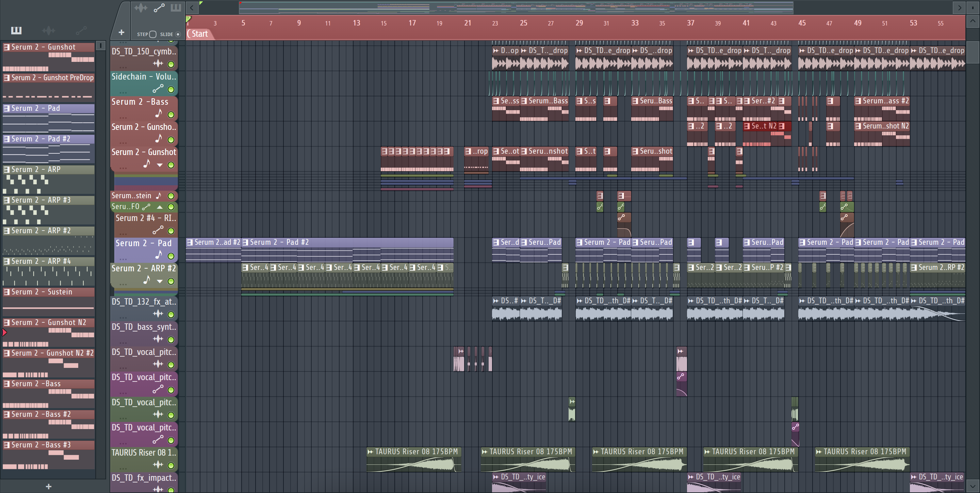Screen dimensions: 980x493
Task: Select Serum 2 - Gunshot PreDrop pattern
Action: [49, 87]
